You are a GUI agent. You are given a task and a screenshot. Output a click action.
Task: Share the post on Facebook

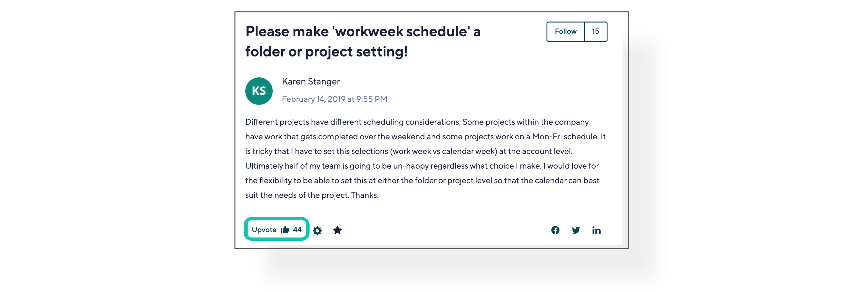point(555,230)
